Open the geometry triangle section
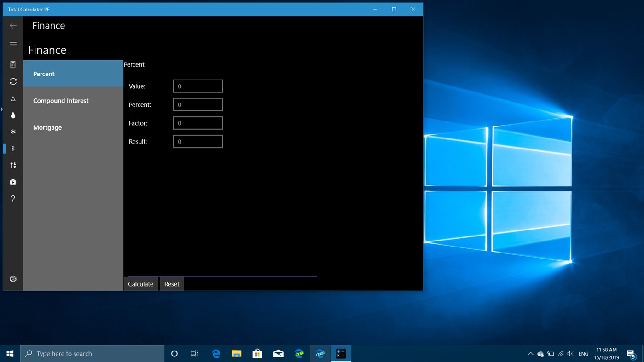This screenshot has width=644, height=362. click(13, 98)
